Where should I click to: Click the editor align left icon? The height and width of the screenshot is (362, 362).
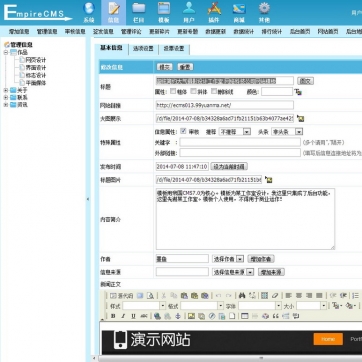pyautogui.click(x=289, y=295)
